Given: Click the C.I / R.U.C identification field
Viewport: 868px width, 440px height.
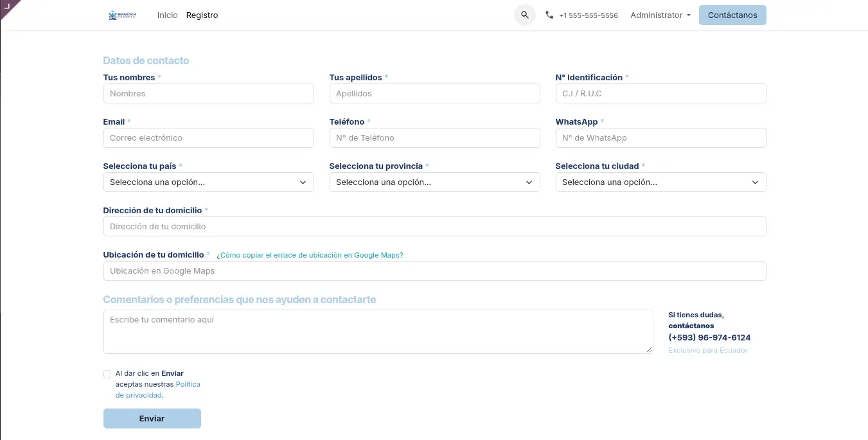Looking at the screenshot, I should click(x=661, y=94).
